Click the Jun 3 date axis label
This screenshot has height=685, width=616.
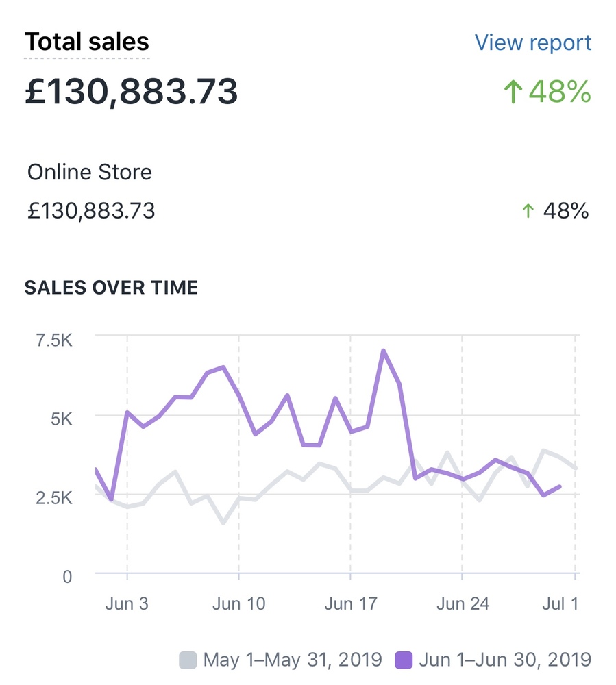(x=127, y=603)
